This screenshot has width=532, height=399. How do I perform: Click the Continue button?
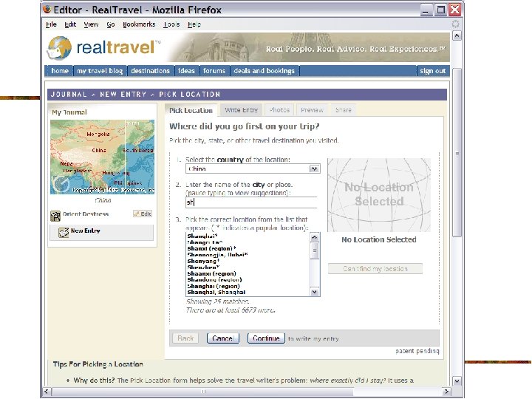click(x=266, y=338)
